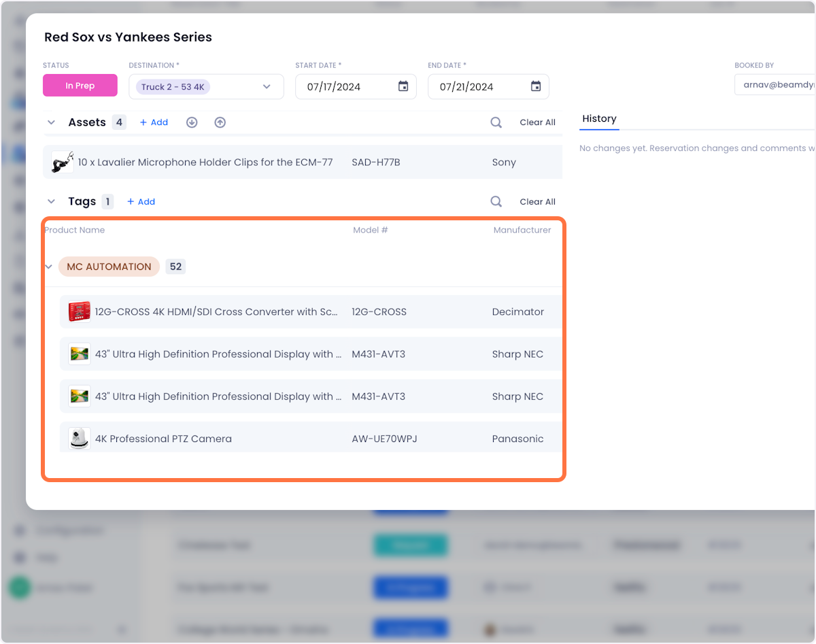Screen dimensions: 816x644
Task: Click the search icon in Tags section
Action: pos(496,201)
